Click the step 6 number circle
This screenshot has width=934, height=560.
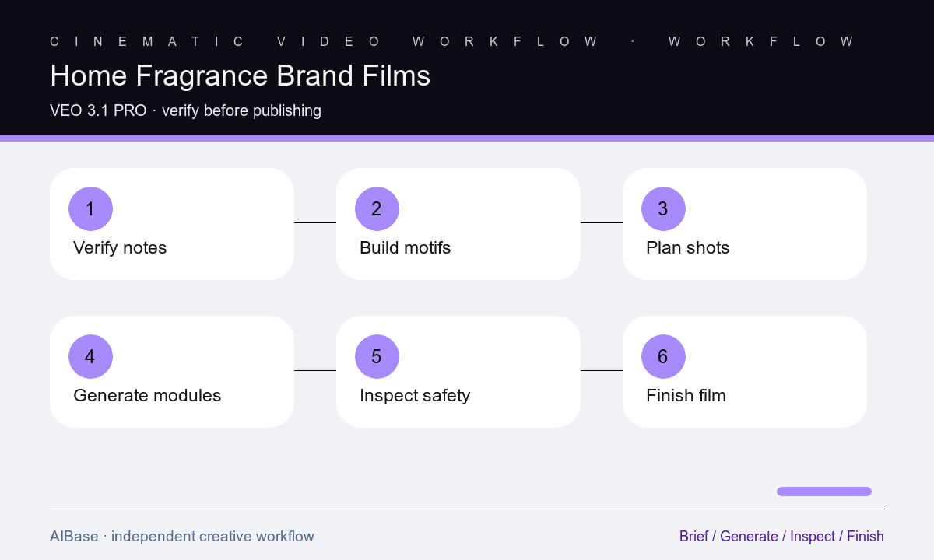click(x=663, y=356)
